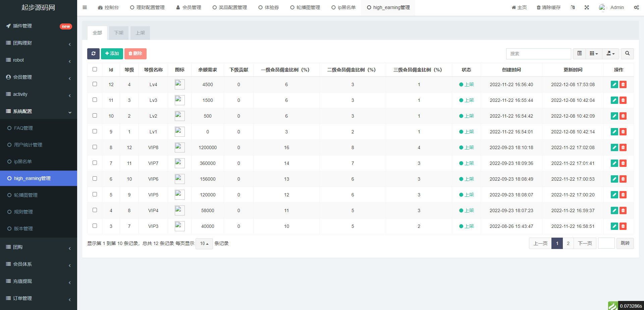Viewport: 644px width, 310px height.
Task: Open the export data dropdown
Action: point(610,54)
